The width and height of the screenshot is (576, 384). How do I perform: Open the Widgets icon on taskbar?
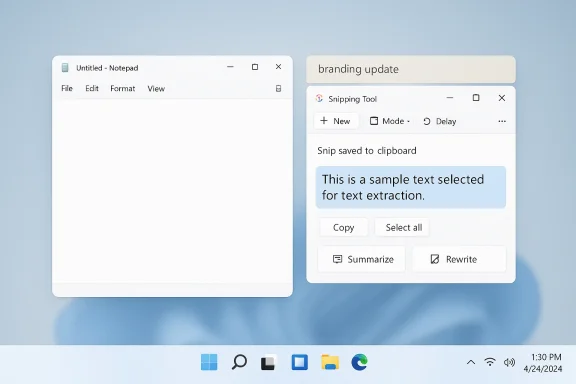(300, 362)
